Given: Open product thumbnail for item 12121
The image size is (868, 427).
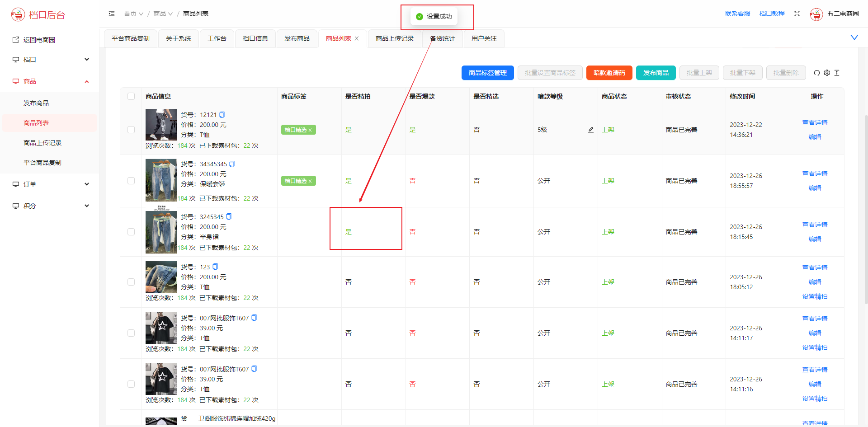Looking at the screenshot, I should 161,125.
